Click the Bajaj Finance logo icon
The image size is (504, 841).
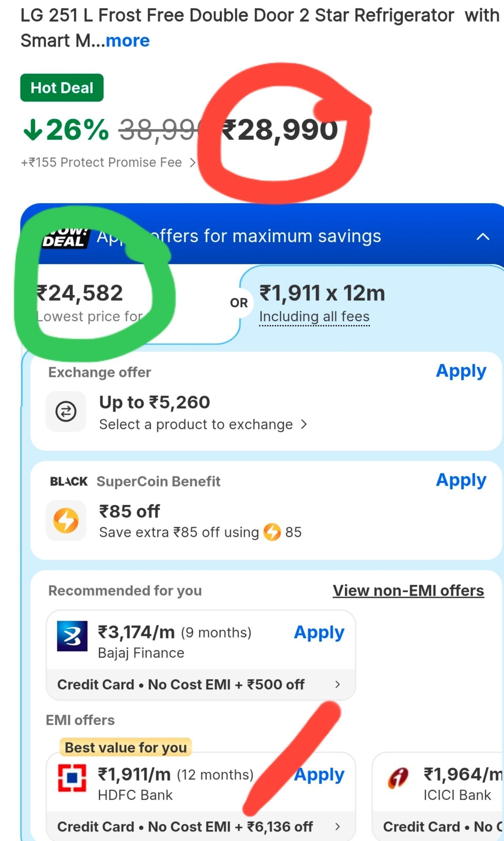72,636
